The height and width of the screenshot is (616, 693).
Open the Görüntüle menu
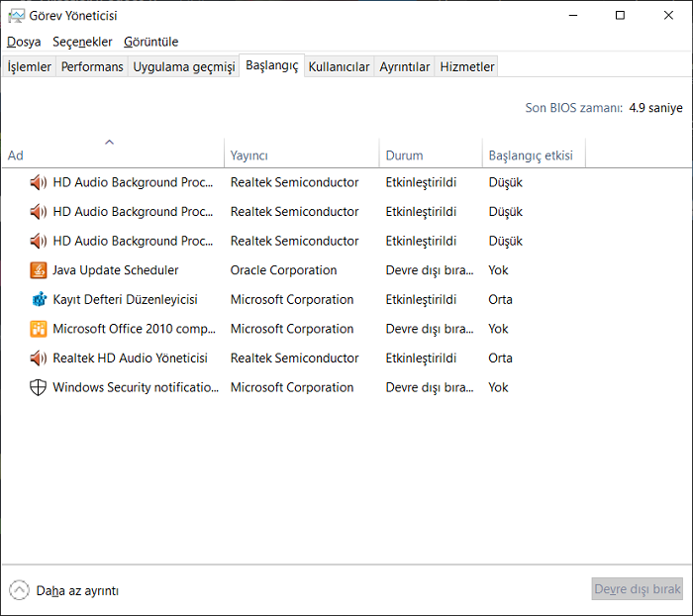point(151,42)
